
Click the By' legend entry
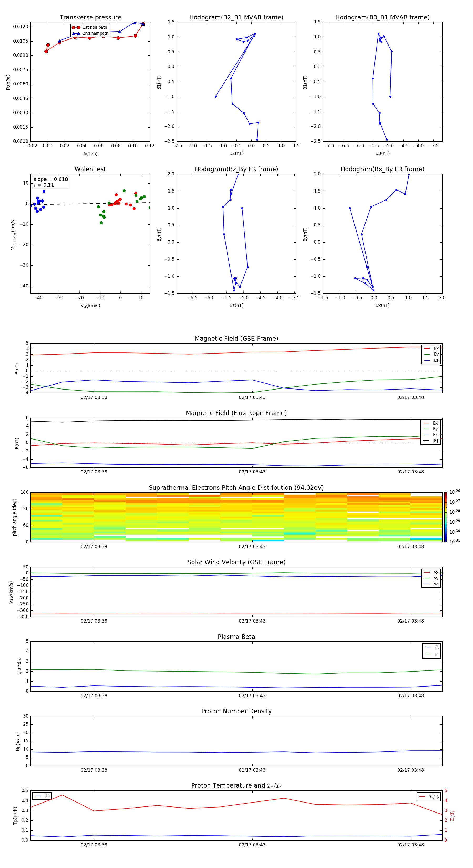(431, 429)
